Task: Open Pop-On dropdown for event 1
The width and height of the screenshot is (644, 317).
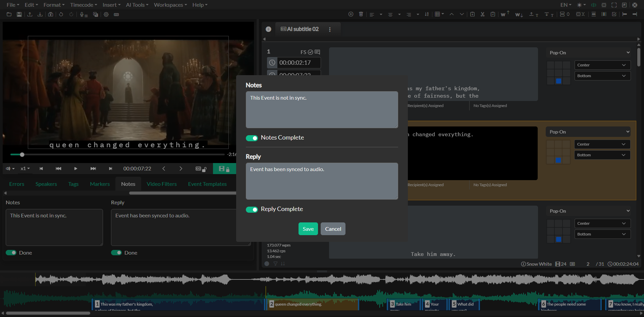Action: (x=588, y=53)
